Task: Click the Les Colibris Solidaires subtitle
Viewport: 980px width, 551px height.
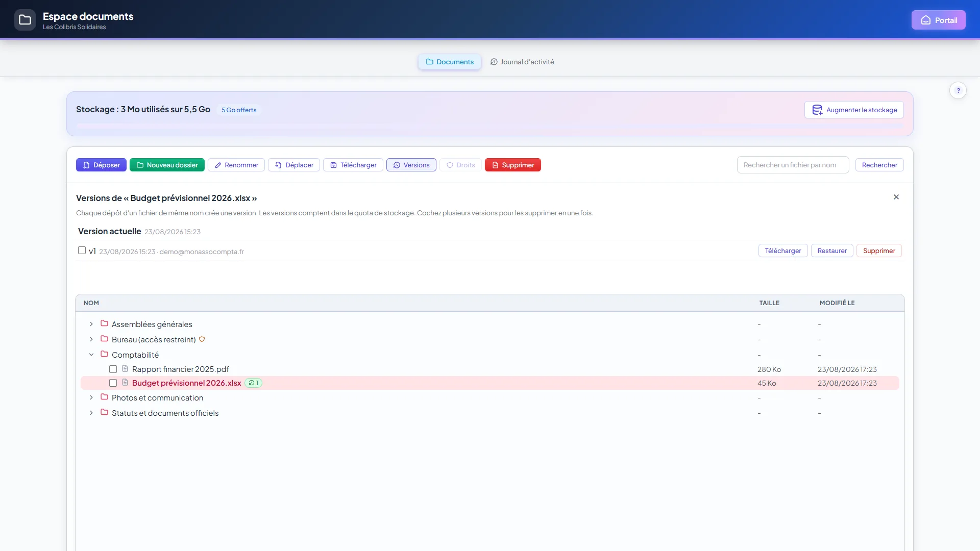Action: point(74,27)
